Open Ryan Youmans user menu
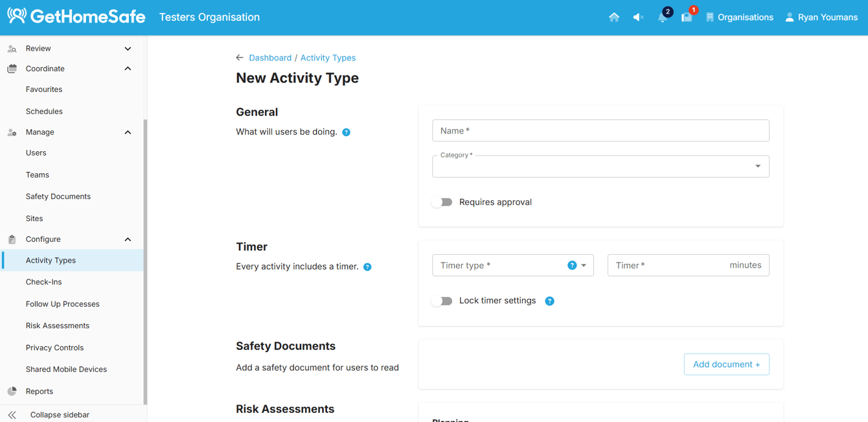Screen dimensions: 868x422 point(821,18)
